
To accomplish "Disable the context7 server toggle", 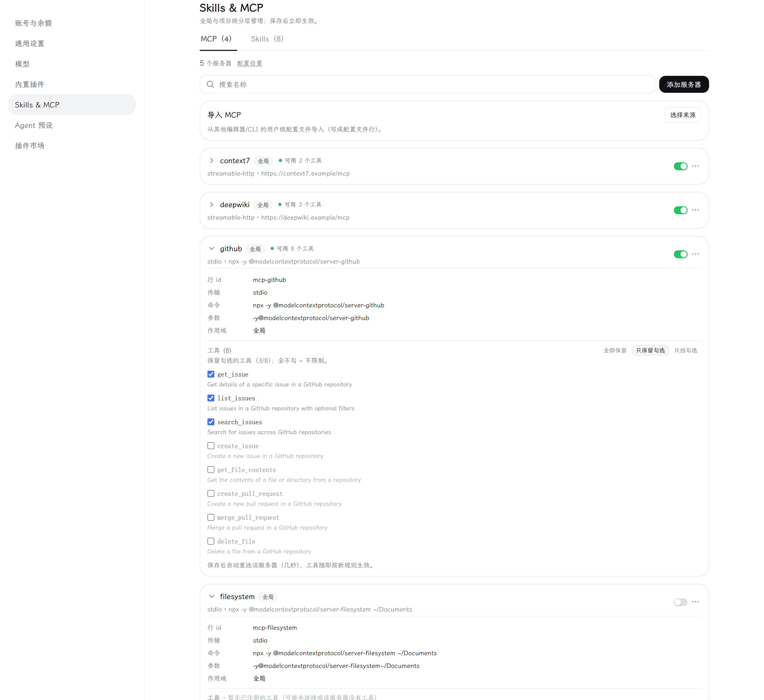I will coord(680,166).
